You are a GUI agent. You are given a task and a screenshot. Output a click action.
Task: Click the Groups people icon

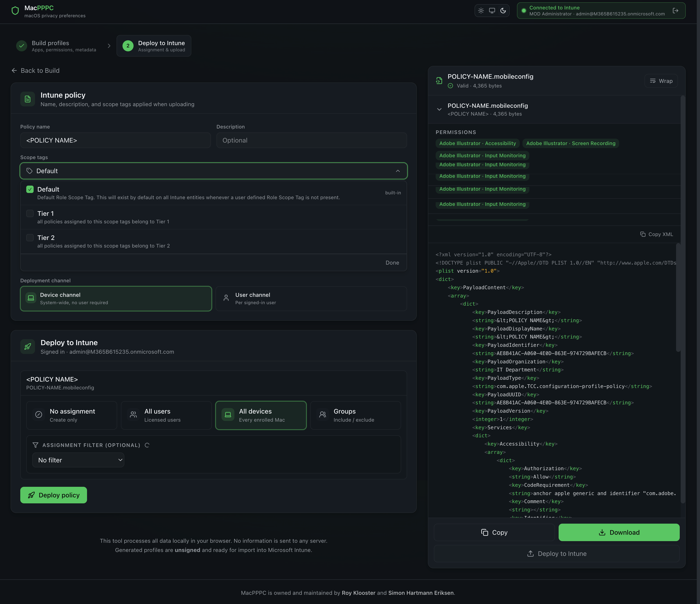coord(323,414)
